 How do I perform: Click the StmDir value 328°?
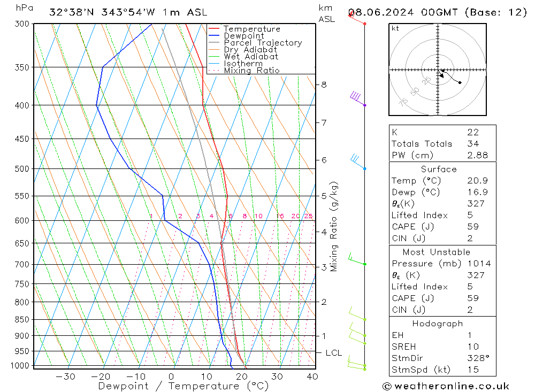pos(478,358)
